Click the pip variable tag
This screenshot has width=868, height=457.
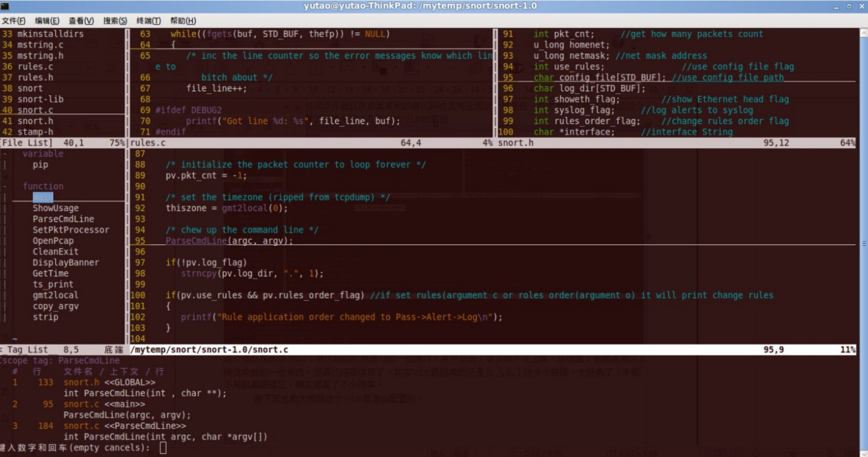[40, 165]
